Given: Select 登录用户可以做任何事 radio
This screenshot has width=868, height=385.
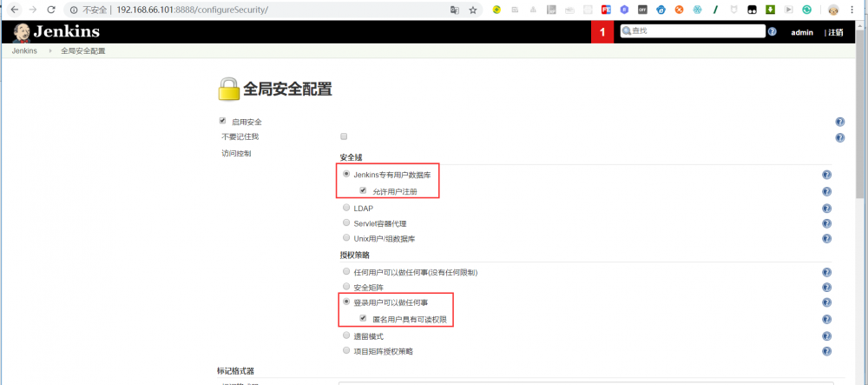Looking at the screenshot, I should click(x=346, y=302).
